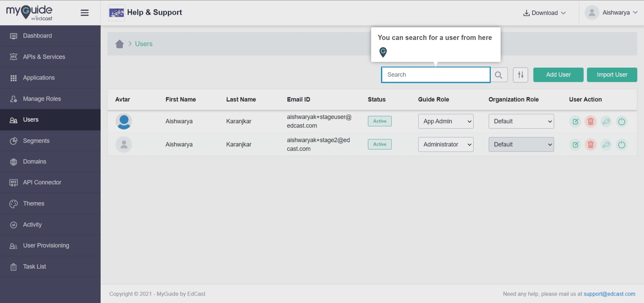644x303 pixels.
Task: Open the filter sliders settings button
Action: [x=521, y=75]
